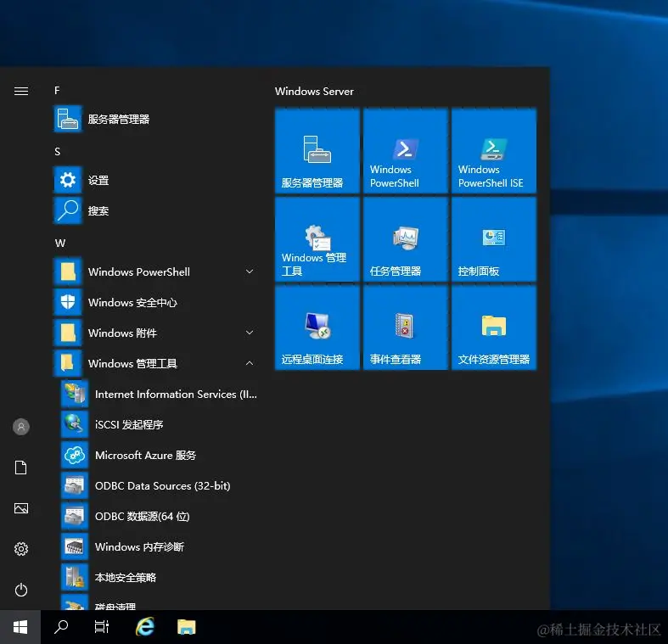Select 'Windows 安全中心' text in app list
This screenshot has height=644, width=668.
click(x=132, y=302)
